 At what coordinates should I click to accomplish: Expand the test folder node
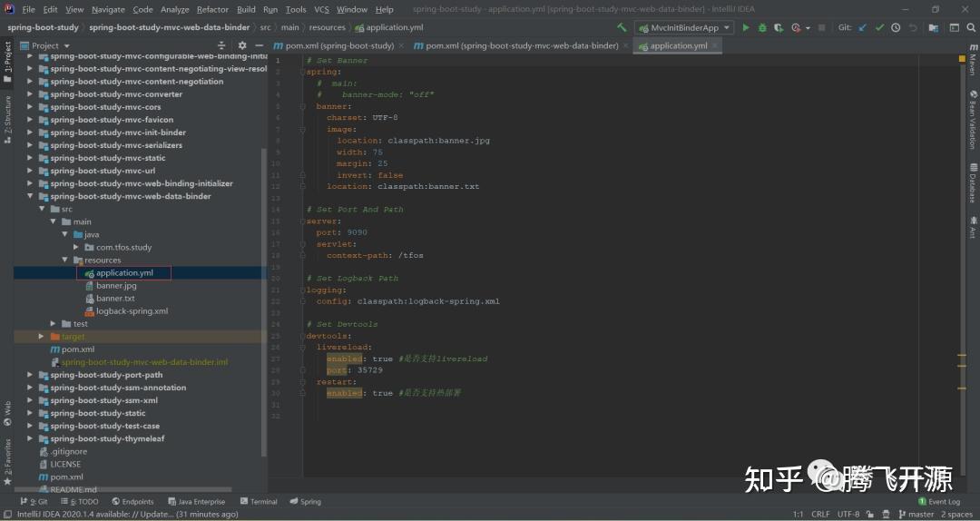pos(54,323)
